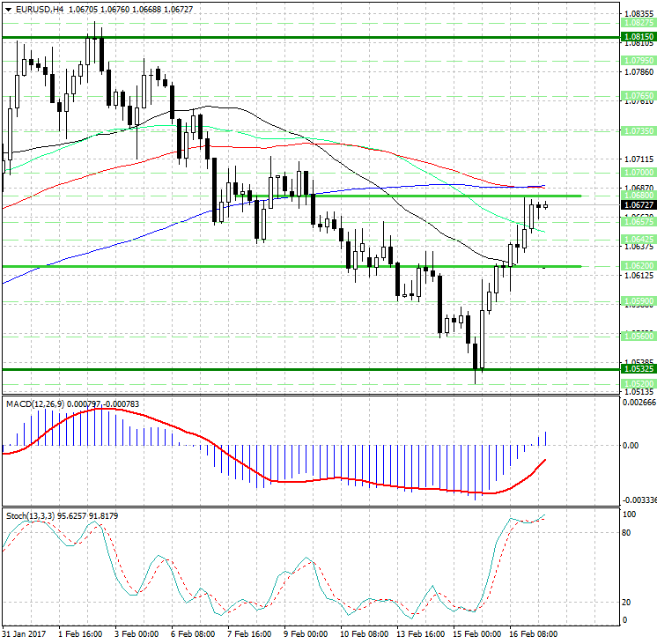Click the current price label 1.06727
Viewport: 657px width, 644px height.
click(x=639, y=205)
